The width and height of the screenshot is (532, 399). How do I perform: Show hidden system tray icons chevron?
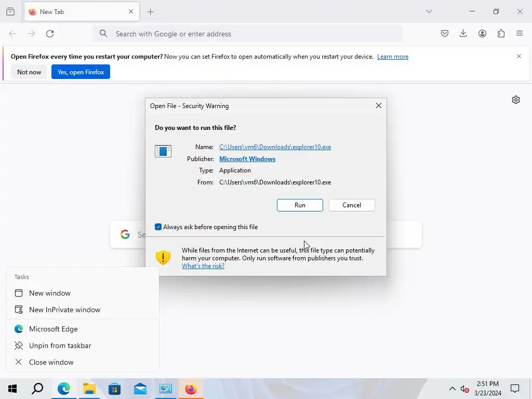pyautogui.click(x=453, y=389)
